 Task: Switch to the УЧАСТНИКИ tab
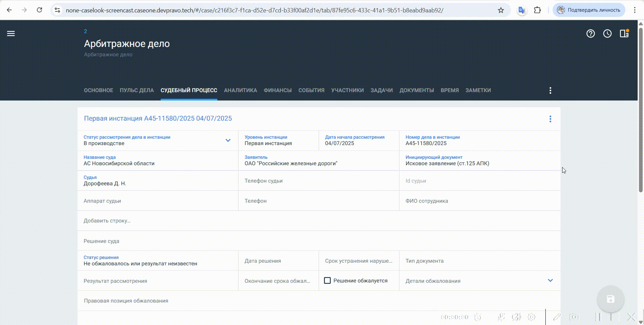click(347, 90)
